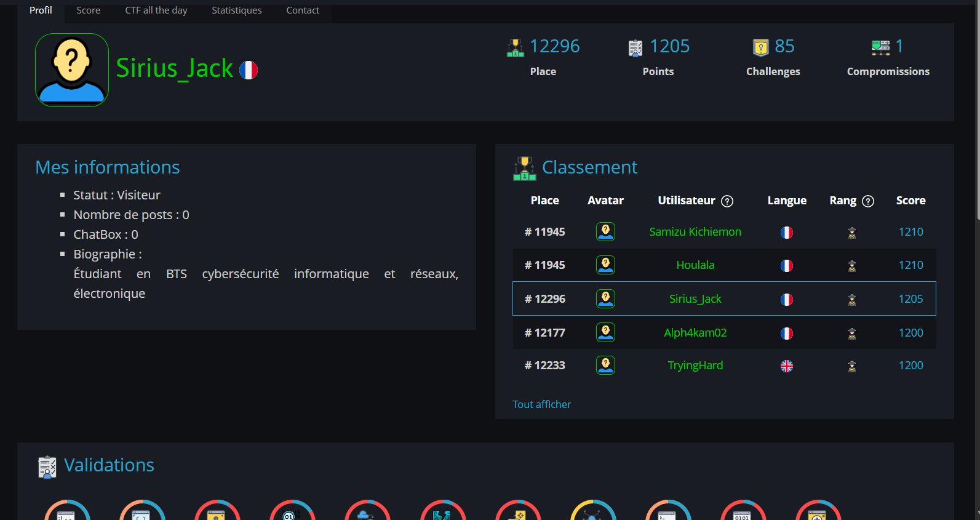Click the Statut : Visiteur line
This screenshot has height=520, width=980.
117,195
